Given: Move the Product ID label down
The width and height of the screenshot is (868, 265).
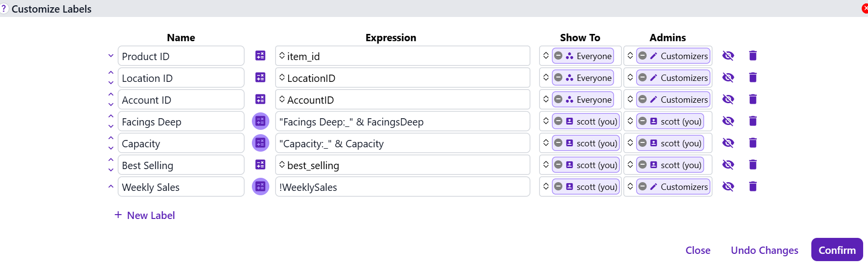Looking at the screenshot, I should click(111, 56).
